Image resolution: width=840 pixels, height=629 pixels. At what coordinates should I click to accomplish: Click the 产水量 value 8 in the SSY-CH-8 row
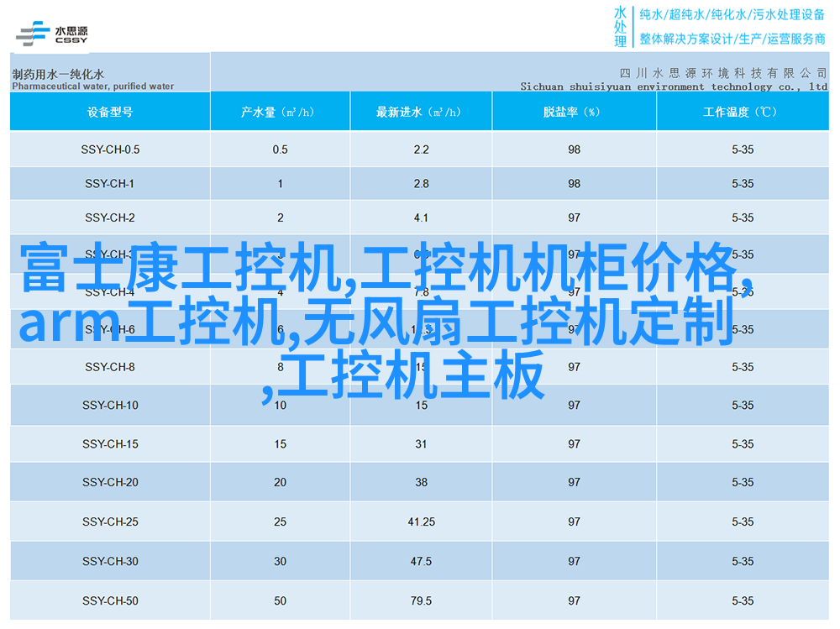[281, 367]
